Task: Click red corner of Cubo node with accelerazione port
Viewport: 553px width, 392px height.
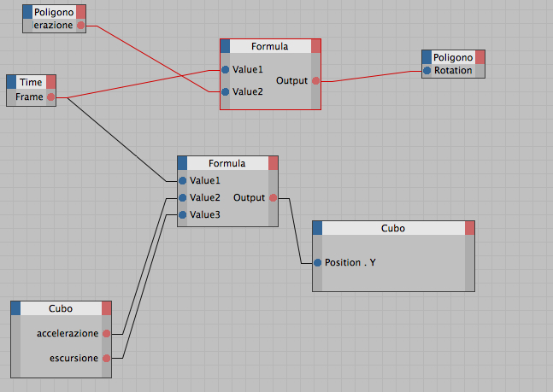Action: click(x=107, y=308)
